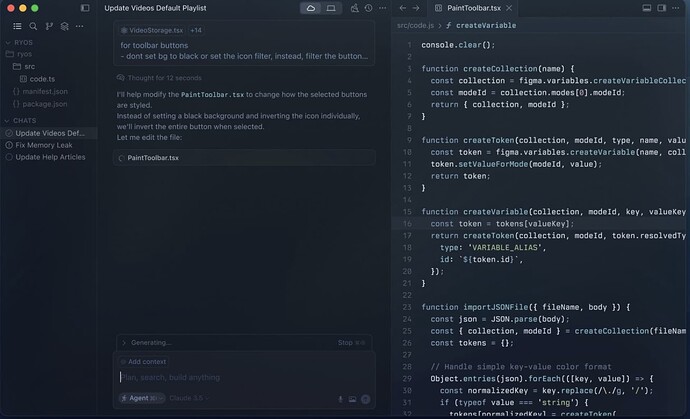
Task: Toggle the left sidebar panel icon
Action: coord(85,8)
